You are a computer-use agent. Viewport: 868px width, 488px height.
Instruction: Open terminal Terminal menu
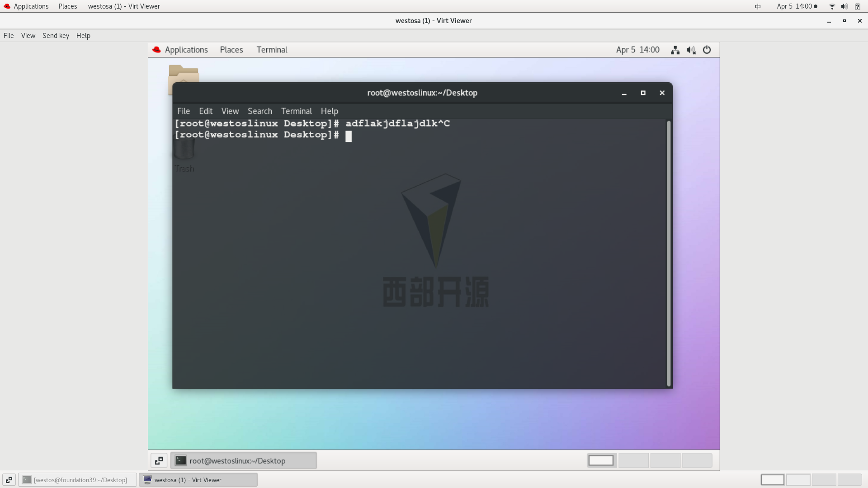click(x=297, y=111)
